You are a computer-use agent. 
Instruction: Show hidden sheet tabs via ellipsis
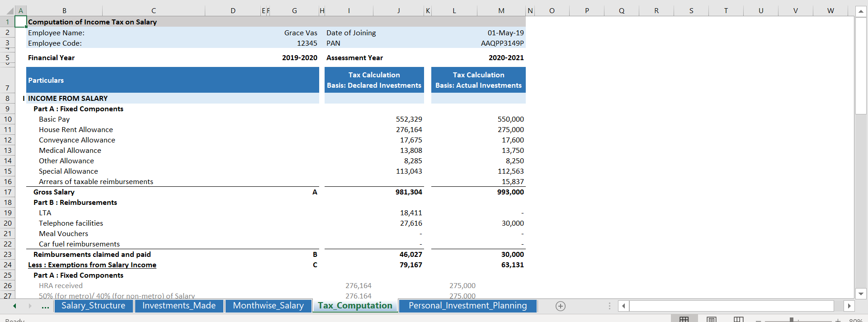pyautogui.click(x=45, y=307)
